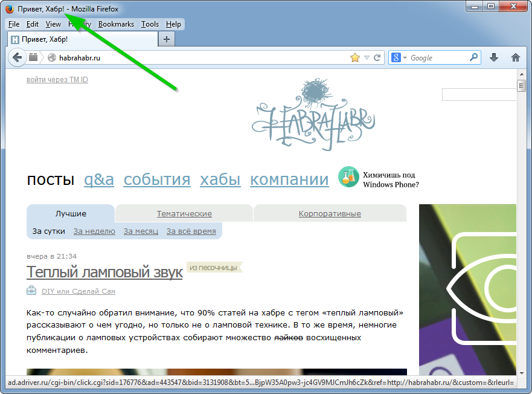
Task: Go back with the back arrow button
Action: (x=18, y=57)
